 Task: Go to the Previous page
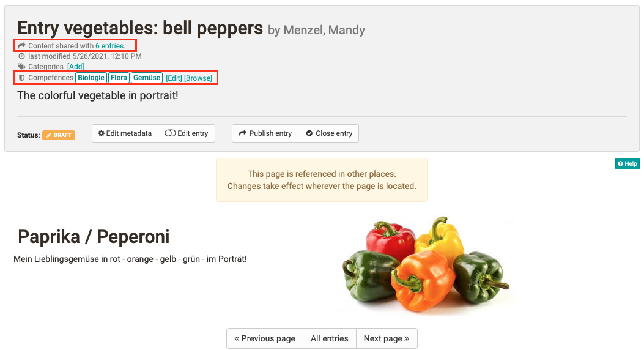tap(265, 338)
